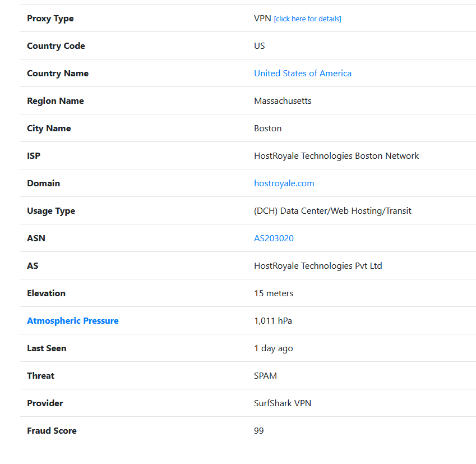Select the US country code value
The image size is (476, 464).
pyautogui.click(x=260, y=46)
